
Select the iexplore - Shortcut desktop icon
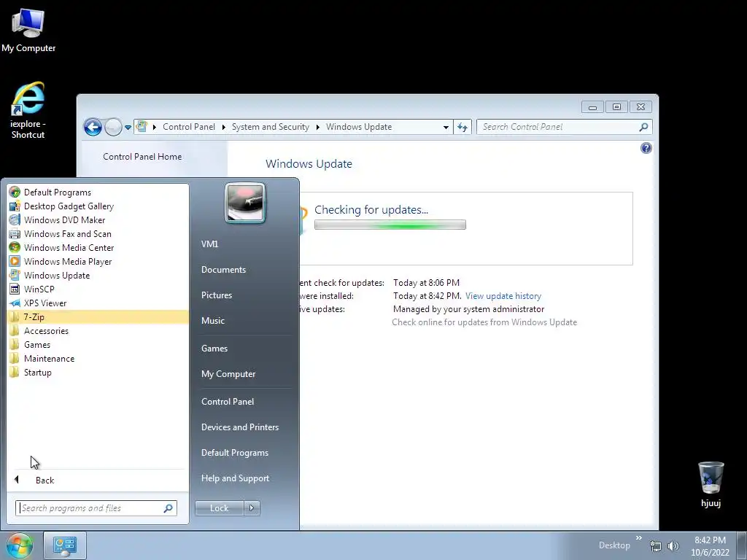pos(28,111)
